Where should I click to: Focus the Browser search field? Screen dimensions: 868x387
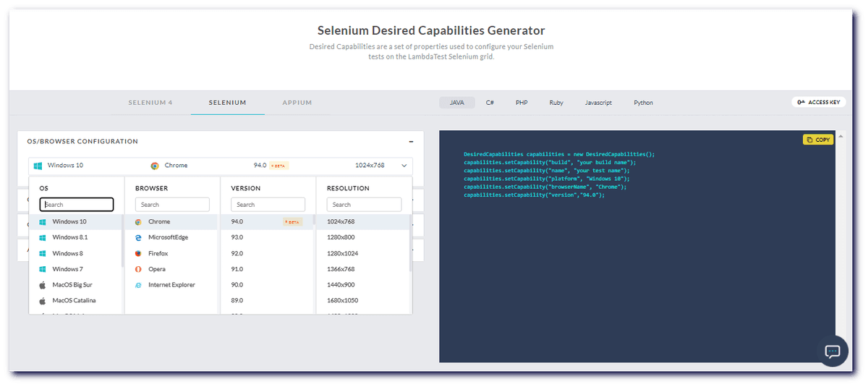pyautogui.click(x=172, y=205)
